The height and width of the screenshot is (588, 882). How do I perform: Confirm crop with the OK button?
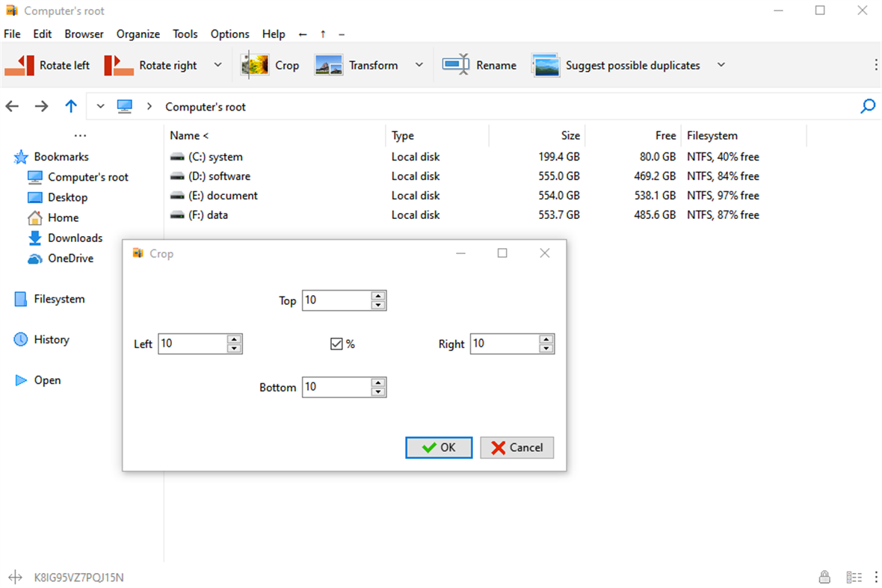(439, 447)
